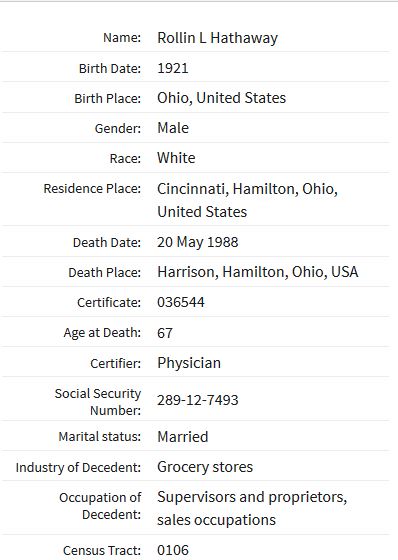Click social security number 289-12-7493
Viewport: 398px width, 560px height.
[198, 400]
